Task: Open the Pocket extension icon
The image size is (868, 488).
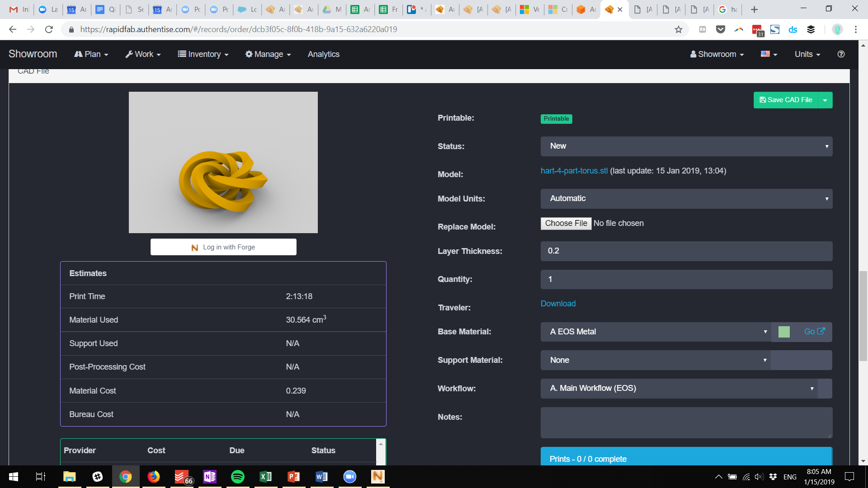Action: click(x=721, y=29)
